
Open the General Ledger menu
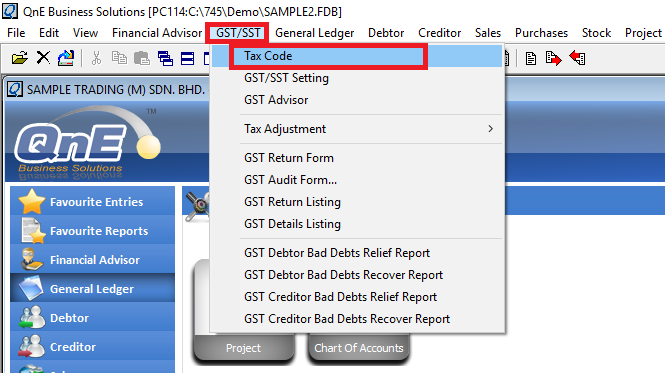[x=314, y=33]
